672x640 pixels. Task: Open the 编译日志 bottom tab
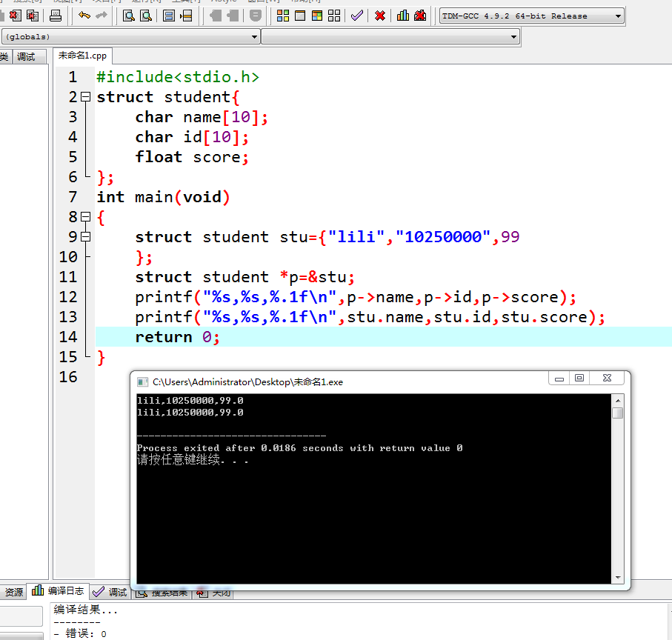[x=58, y=590]
